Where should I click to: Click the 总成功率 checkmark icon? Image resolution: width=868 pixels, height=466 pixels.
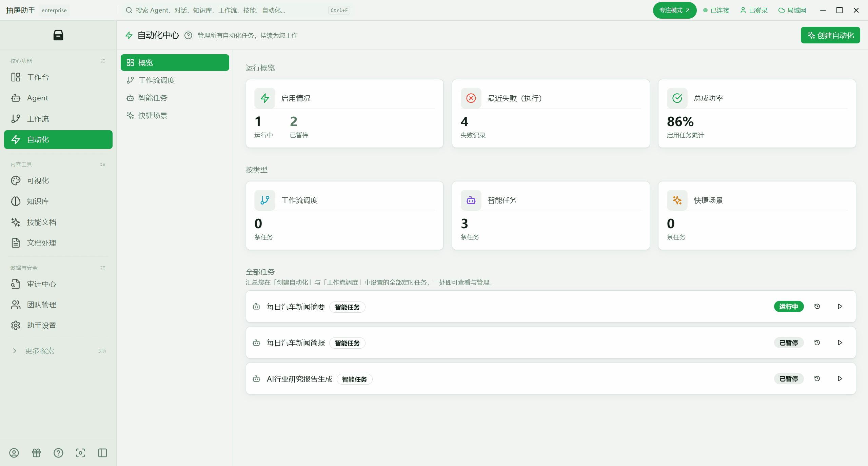click(x=677, y=98)
